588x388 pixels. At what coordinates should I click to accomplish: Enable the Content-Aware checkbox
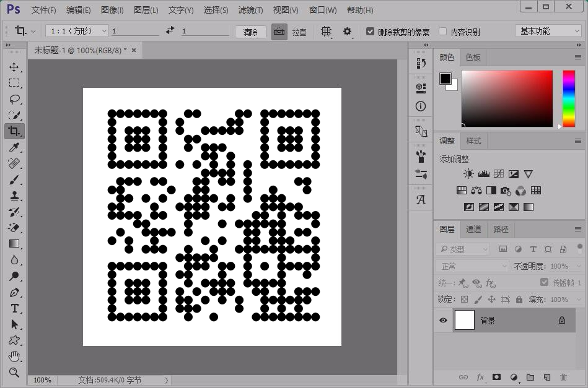pos(442,32)
